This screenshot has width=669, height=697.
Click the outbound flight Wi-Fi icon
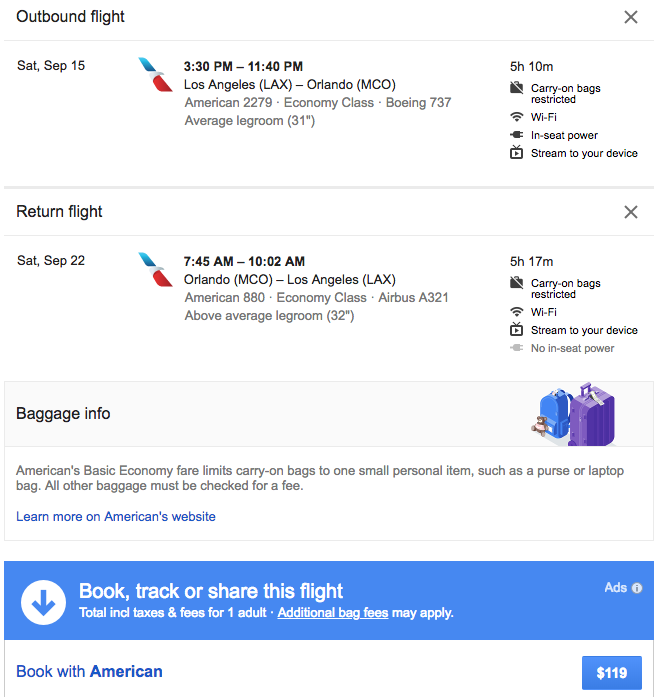516,117
